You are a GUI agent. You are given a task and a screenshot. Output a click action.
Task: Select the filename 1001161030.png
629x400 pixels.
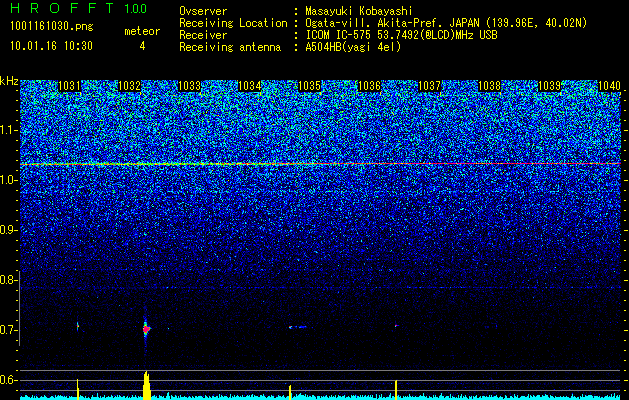click(x=52, y=27)
